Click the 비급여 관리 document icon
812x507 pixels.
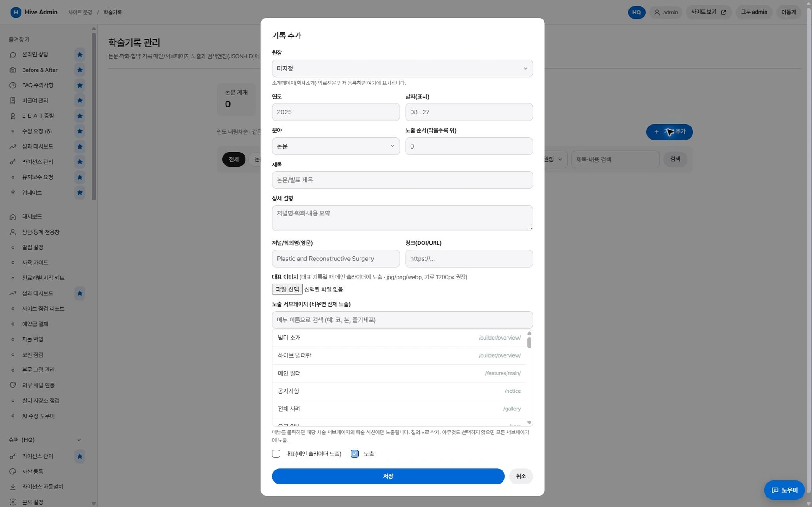(13, 101)
